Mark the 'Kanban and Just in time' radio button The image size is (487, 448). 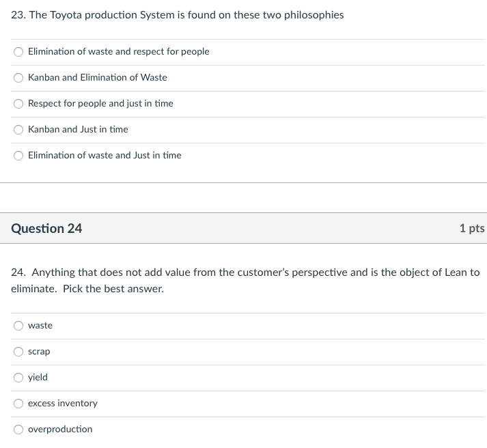click(x=18, y=130)
